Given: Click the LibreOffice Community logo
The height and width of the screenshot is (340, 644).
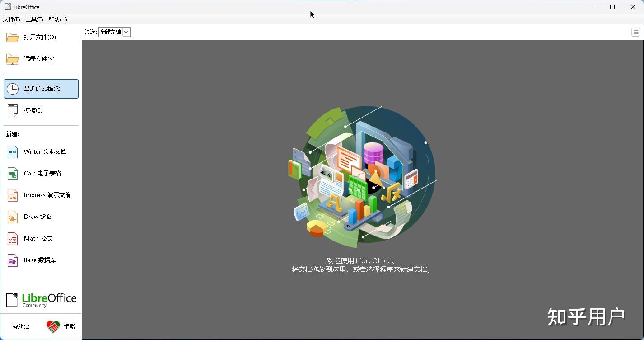Looking at the screenshot, I should 41,299.
